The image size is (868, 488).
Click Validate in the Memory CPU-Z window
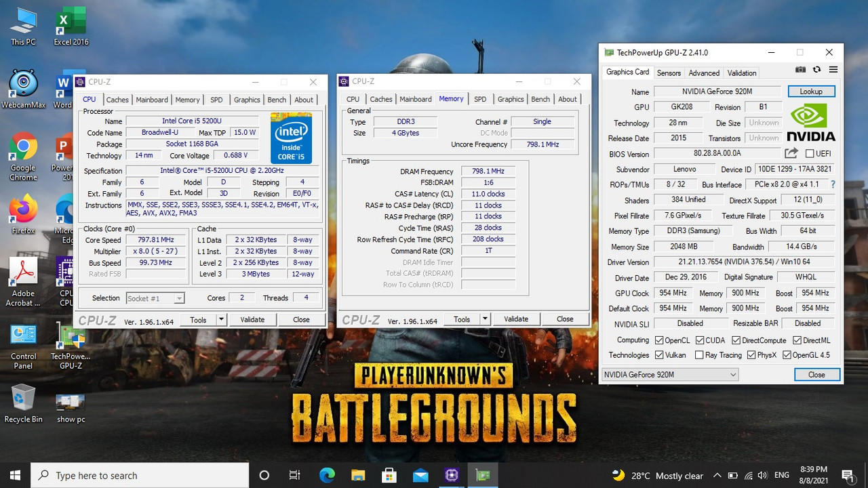coord(516,319)
